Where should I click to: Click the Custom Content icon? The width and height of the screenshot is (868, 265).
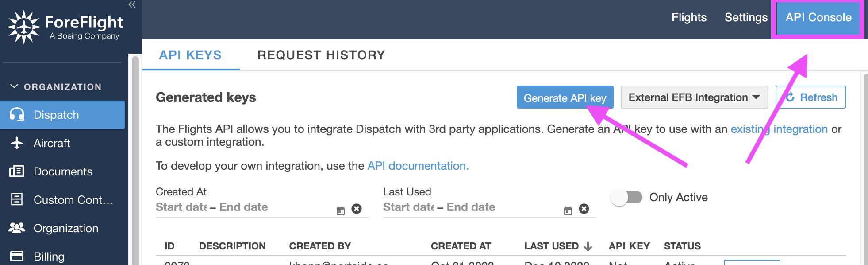click(17, 199)
